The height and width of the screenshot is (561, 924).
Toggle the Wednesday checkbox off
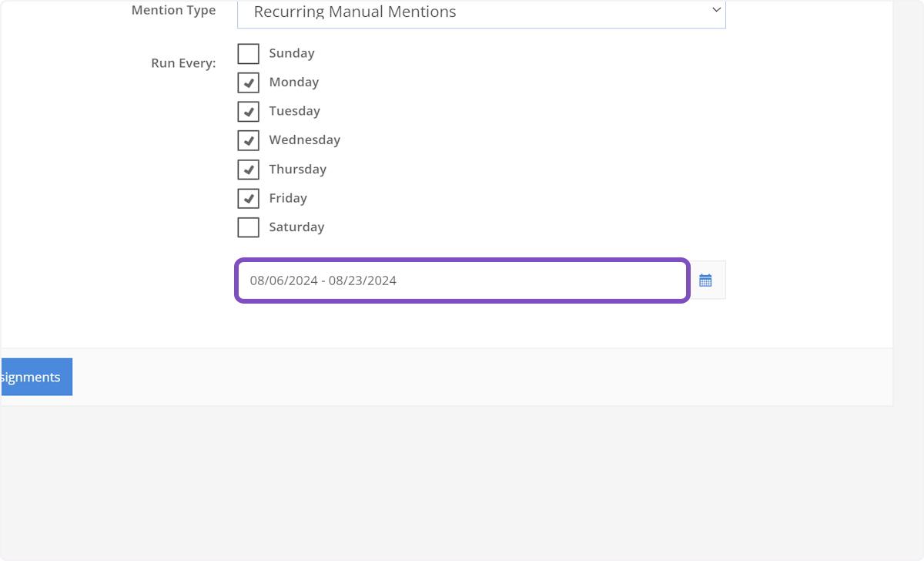point(248,140)
